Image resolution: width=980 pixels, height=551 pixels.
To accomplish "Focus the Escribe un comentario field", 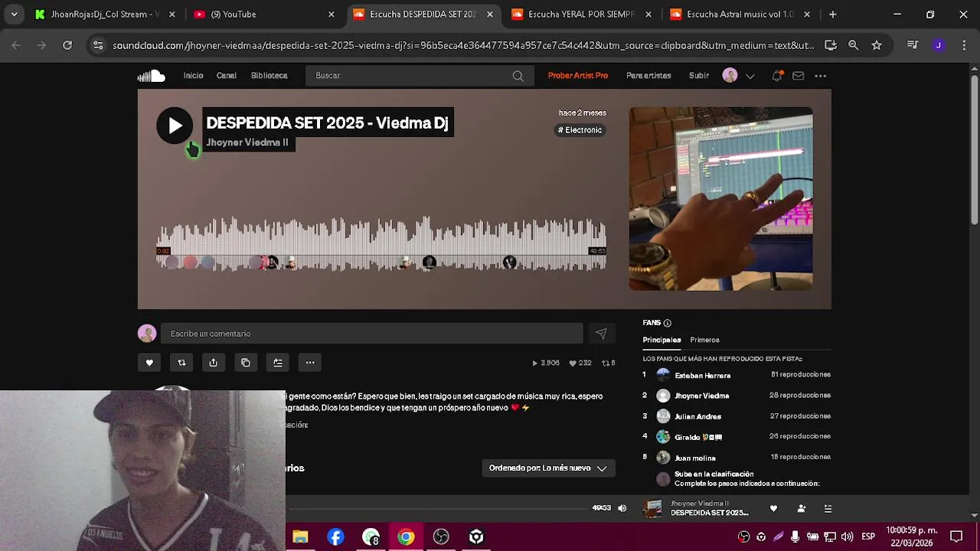I will [x=371, y=334].
